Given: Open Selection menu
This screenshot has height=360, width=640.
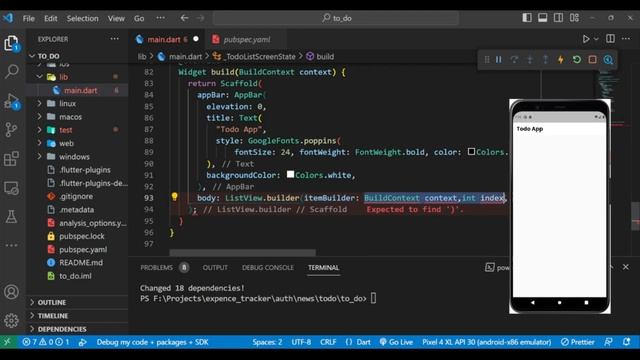Looking at the screenshot, I should click(82, 18).
